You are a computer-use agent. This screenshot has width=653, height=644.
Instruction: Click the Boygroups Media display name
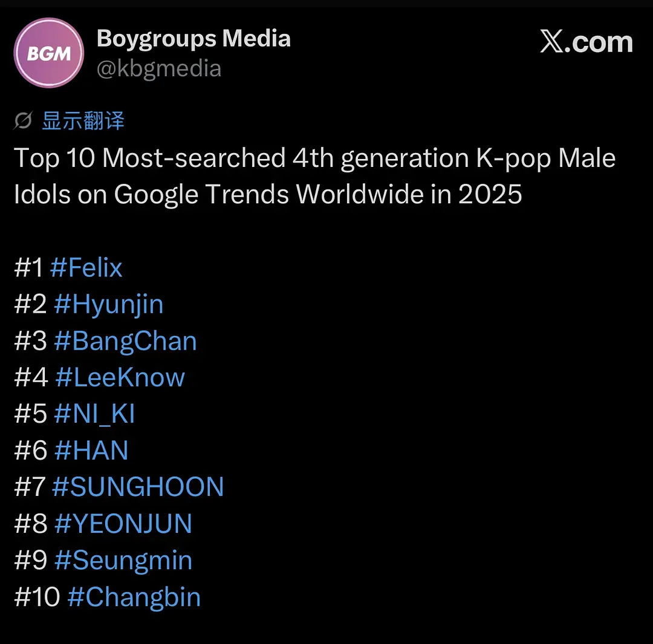193,37
